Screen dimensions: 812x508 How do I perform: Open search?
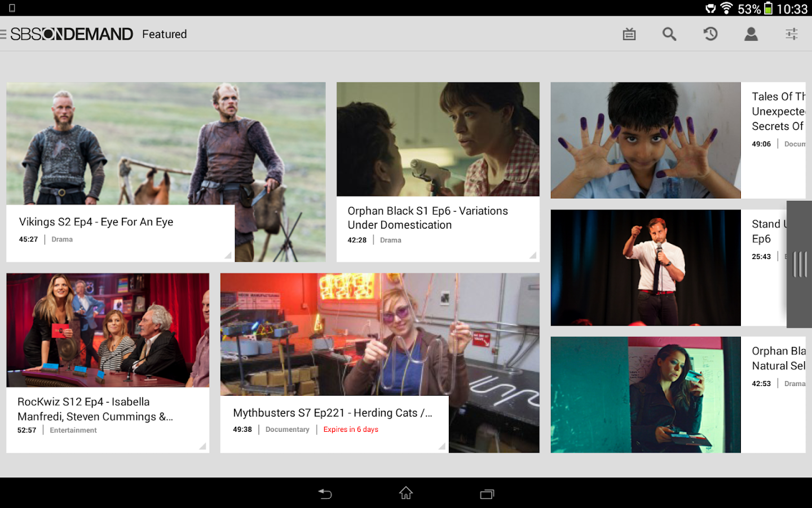669,34
